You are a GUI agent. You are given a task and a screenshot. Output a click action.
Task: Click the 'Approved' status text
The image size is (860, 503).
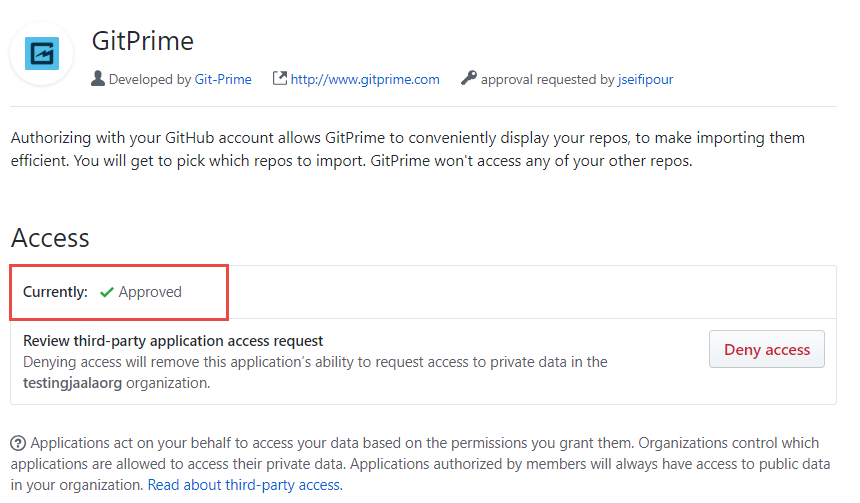tap(150, 292)
